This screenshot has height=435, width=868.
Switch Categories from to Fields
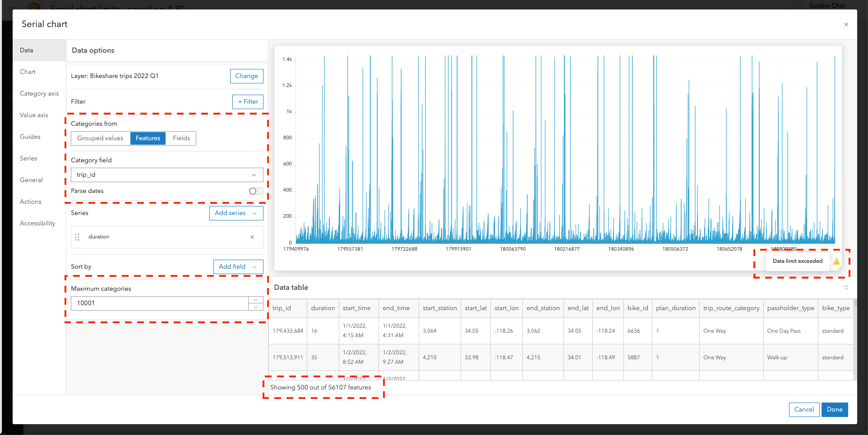(x=180, y=138)
